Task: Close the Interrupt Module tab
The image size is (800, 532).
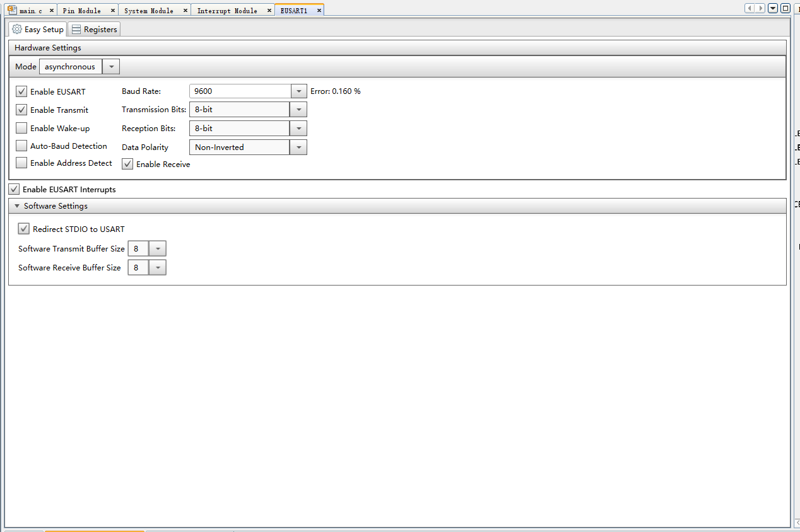Action: click(269, 11)
